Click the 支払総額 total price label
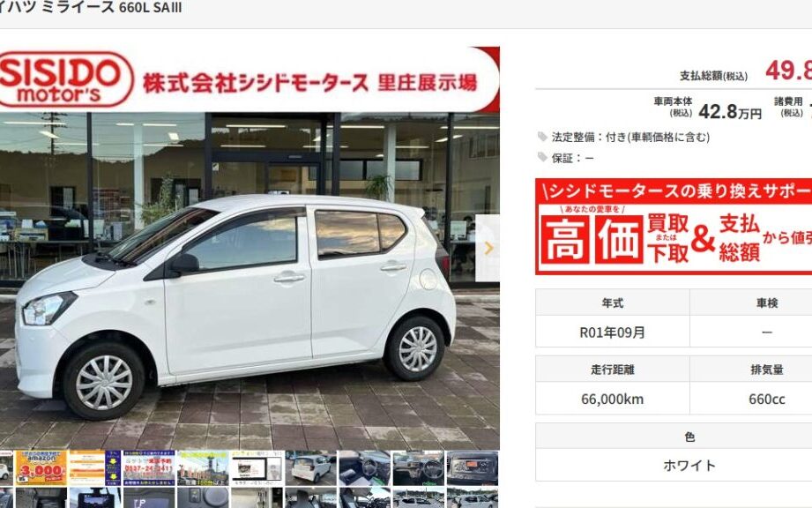Viewport: 812px width, 508px height. 713,76
